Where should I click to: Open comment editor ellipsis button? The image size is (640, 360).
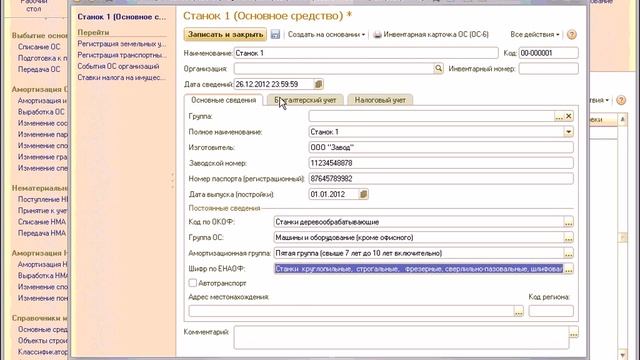point(573,333)
